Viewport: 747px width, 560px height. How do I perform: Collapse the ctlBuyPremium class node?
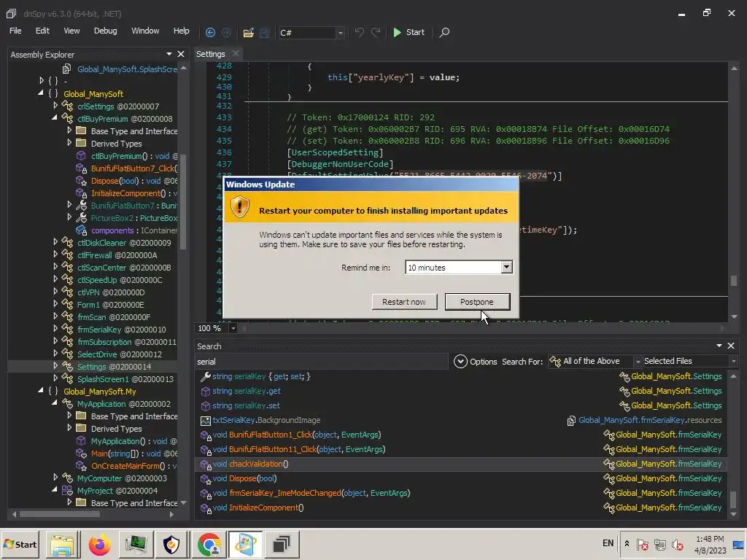pyautogui.click(x=55, y=117)
